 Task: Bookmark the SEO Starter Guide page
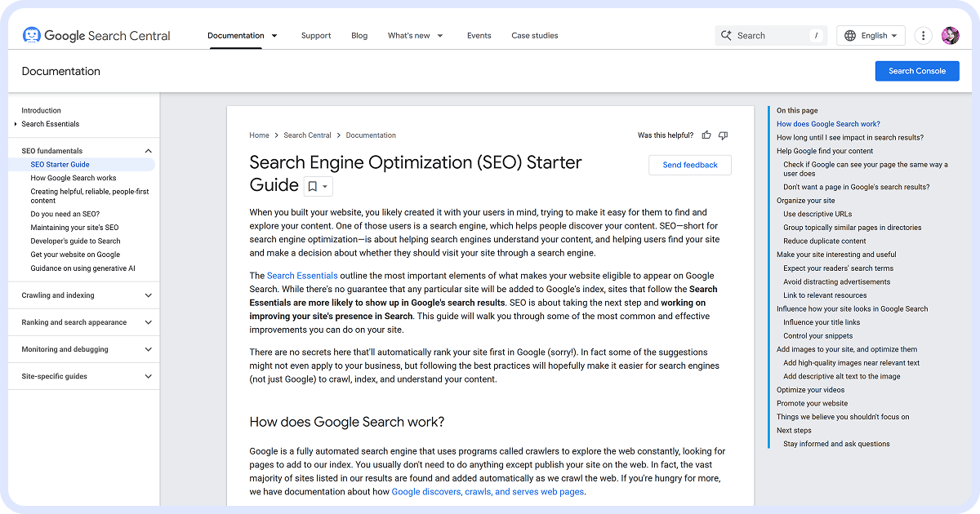pos(313,185)
